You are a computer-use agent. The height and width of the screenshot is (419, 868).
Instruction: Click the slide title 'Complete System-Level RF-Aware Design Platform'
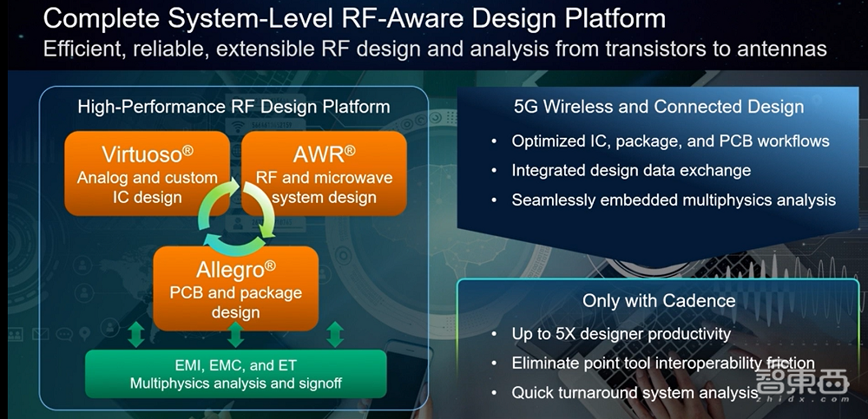[355, 17]
